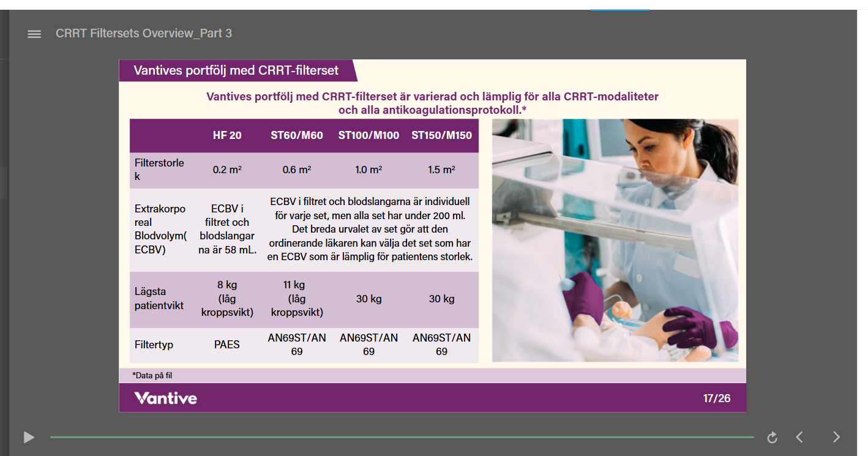Click the green progress seek bar
This screenshot has height=456, width=868.
pyautogui.click(x=402, y=437)
